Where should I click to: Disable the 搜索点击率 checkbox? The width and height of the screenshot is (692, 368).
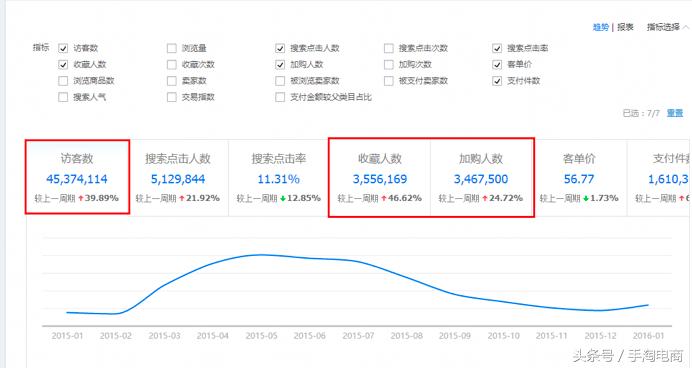coord(497,48)
